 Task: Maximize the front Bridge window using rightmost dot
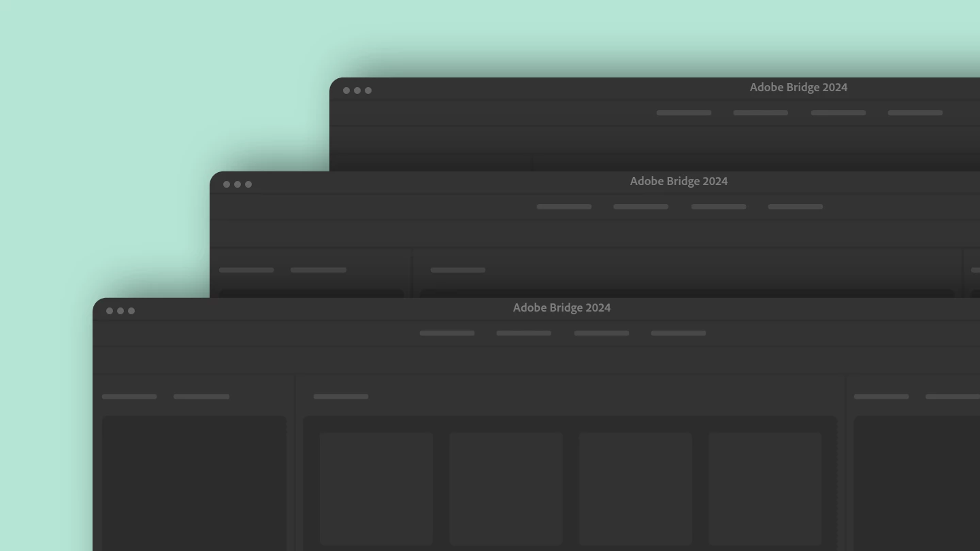131,311
